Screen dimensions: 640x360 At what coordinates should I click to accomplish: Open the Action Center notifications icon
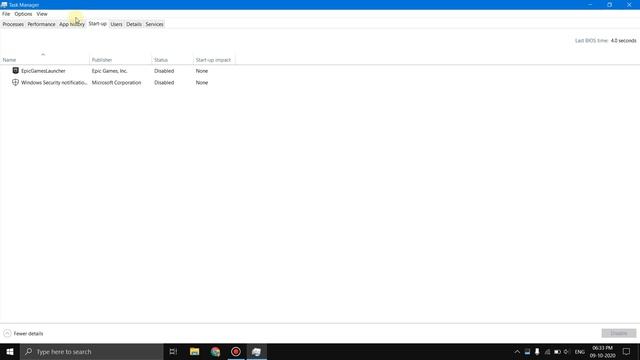(x=626, y=351)
